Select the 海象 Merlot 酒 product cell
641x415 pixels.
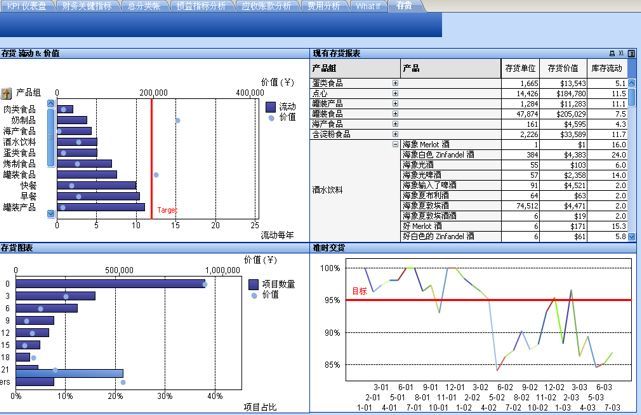(431, 145)
